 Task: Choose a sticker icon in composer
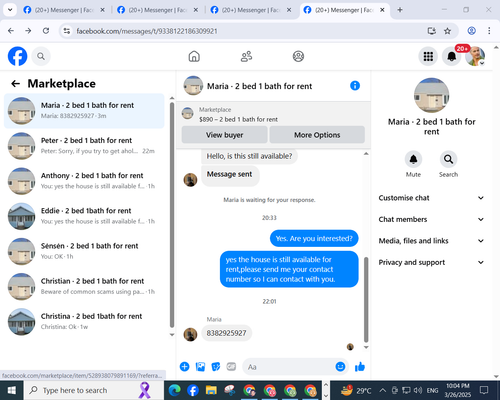(x=216, y=367)
